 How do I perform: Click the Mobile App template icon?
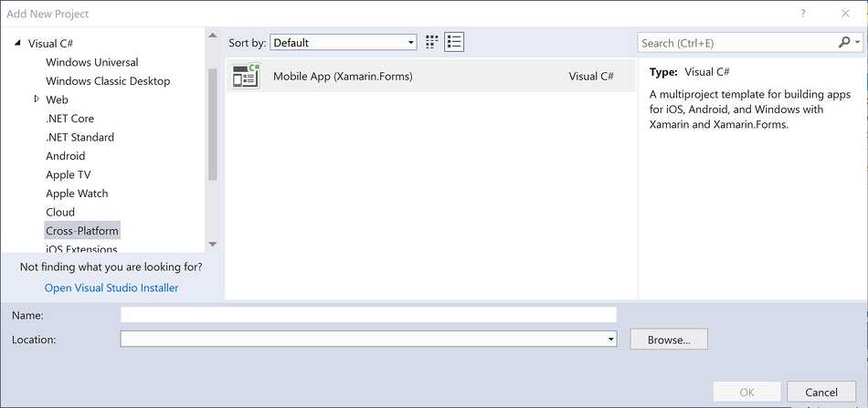click(x=246, y=77)
